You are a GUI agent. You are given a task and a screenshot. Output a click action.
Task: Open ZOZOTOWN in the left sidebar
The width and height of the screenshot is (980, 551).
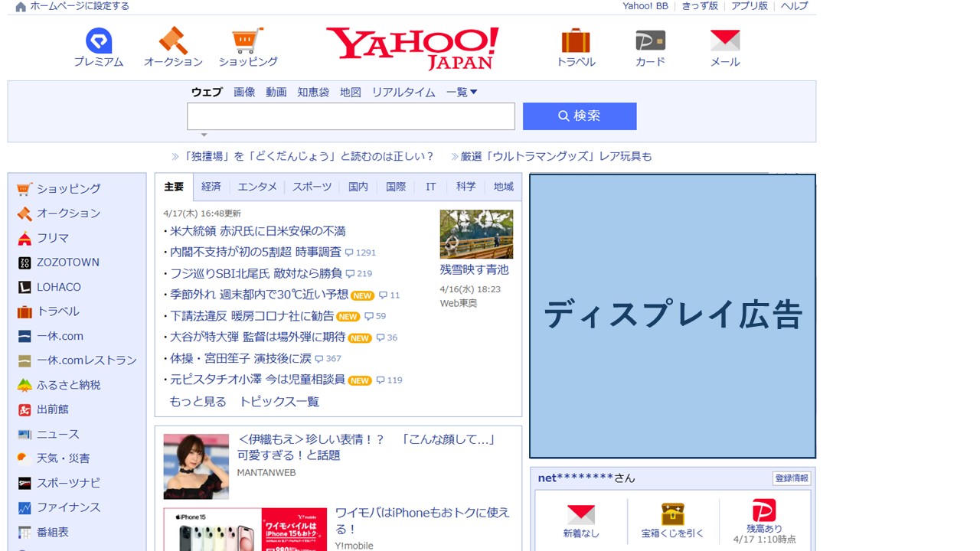coord(68,262)
